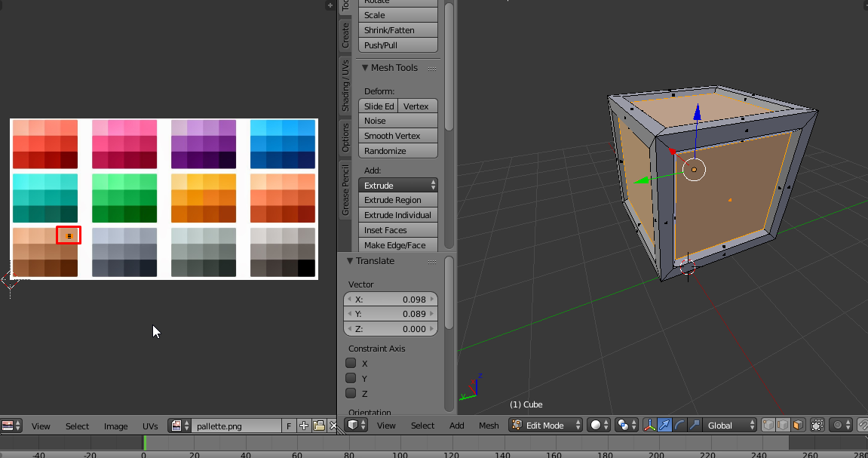Open the Global transform orientation dropdown
The image size is (868, 458).
729,425
